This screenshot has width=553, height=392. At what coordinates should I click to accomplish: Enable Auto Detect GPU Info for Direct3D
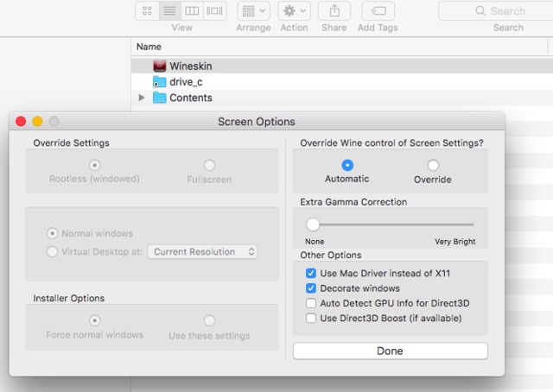point(311,303)
